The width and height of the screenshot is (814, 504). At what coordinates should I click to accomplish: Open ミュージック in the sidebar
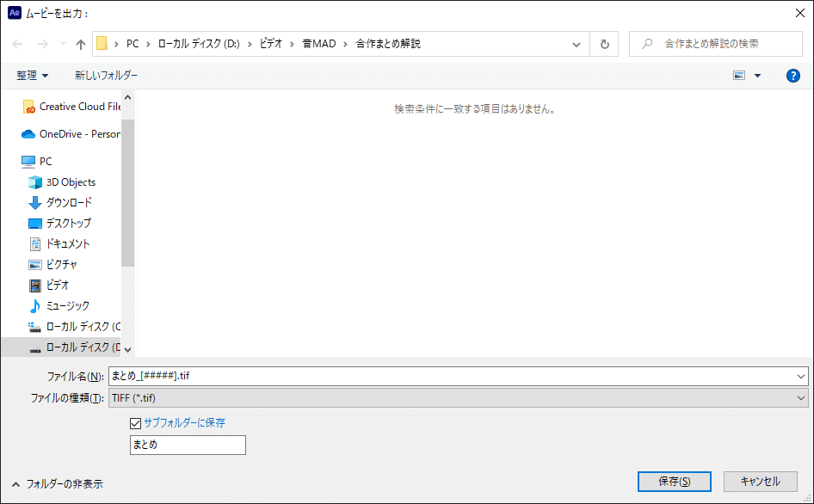[59, 306]
